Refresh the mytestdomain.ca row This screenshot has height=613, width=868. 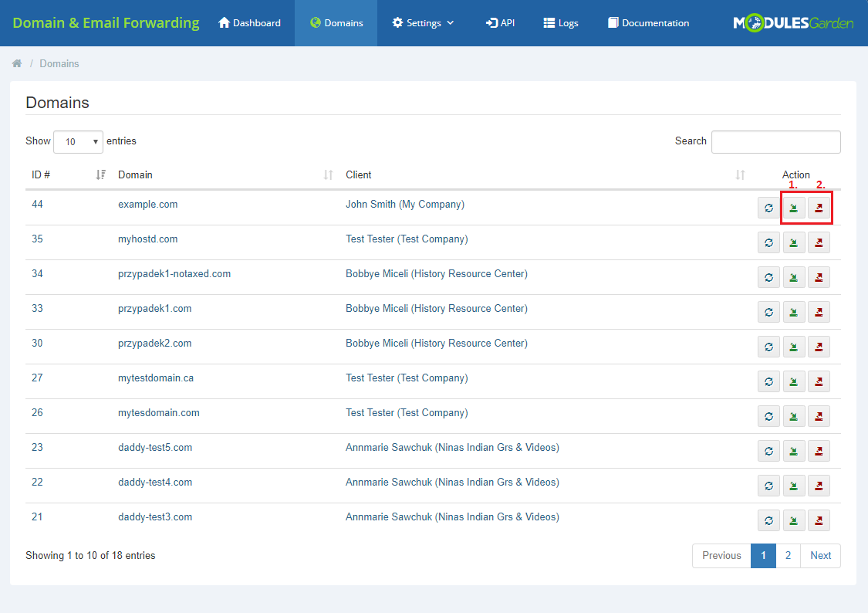769,381
